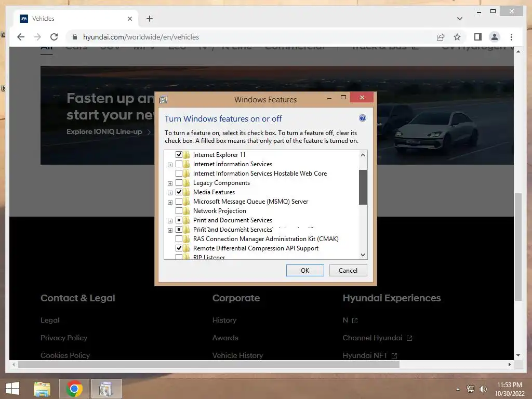532x399 pixels.
Task: Select the Vehicles browser tab
Action: click(76, 19)
